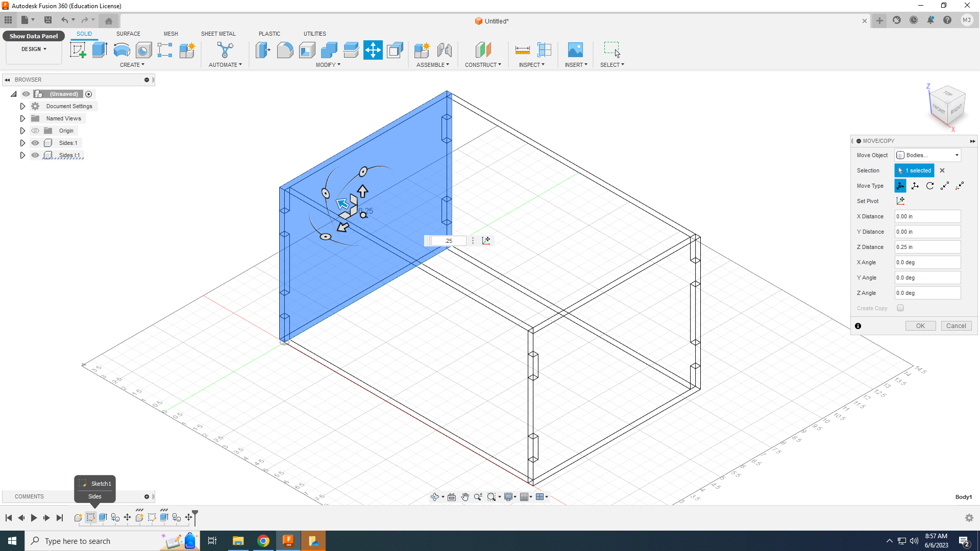This screenshot has height=551, width=980.
Task: Expand Document Settings in the browser
Action: pyautogui.click(x=22, y=106)
